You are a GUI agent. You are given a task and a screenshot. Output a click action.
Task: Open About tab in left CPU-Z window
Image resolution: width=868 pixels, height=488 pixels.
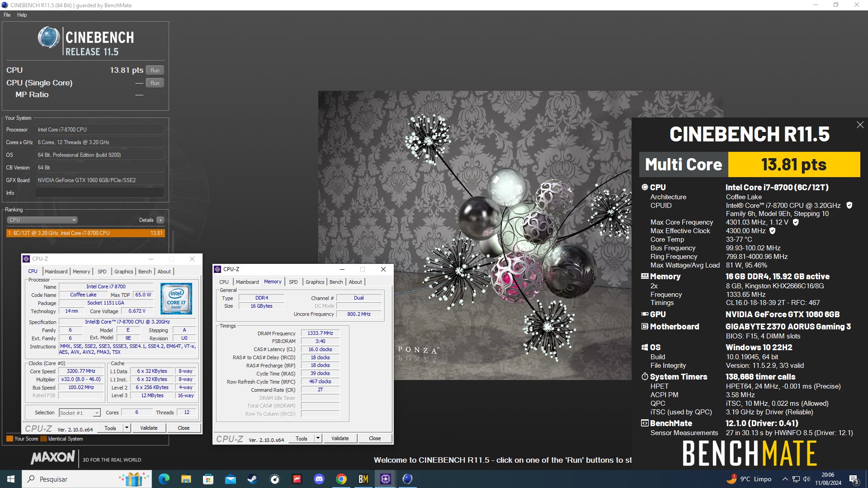coord(164,272)
